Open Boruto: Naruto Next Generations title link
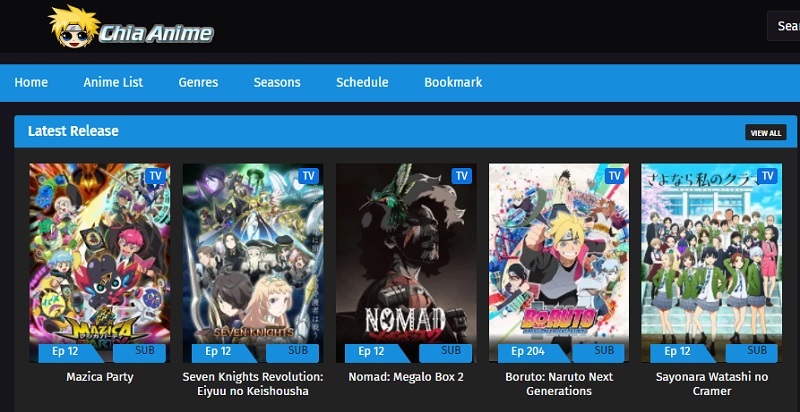Viewport: 800px width, 412px height. [559, 384]
